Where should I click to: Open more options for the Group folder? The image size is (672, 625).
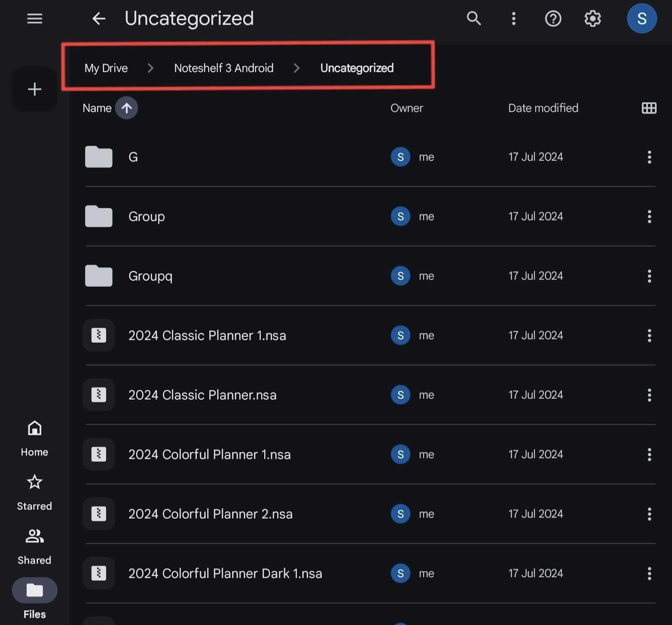pos(649,216)
